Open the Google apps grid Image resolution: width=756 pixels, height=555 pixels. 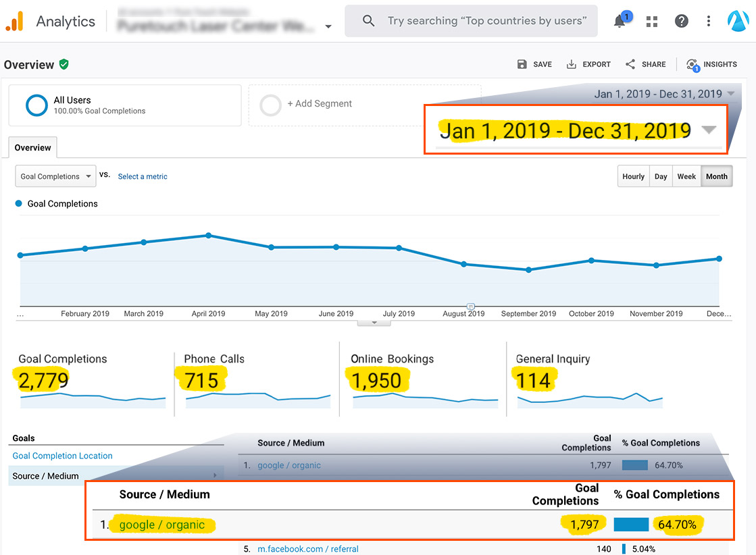[651, 21]
